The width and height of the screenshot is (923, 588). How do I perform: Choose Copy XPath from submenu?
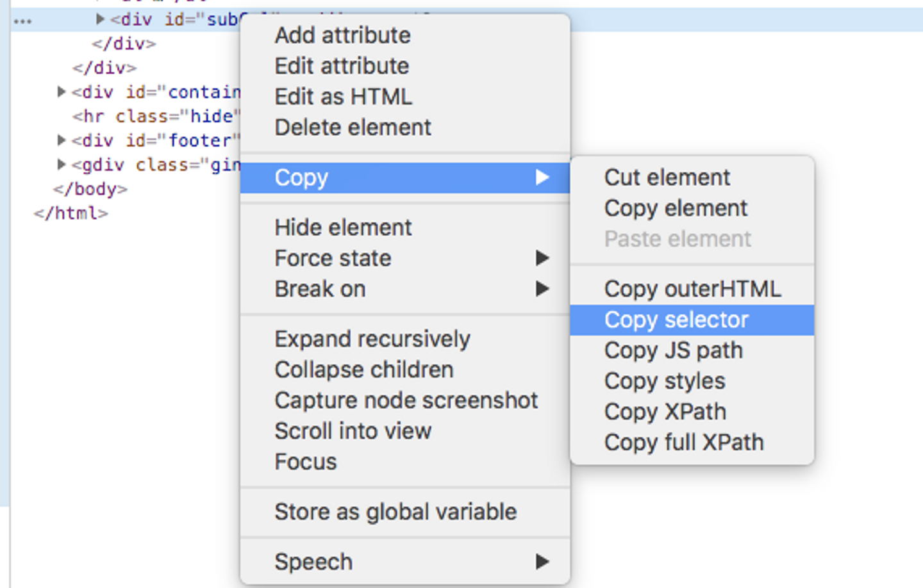(x=665, y=412)
